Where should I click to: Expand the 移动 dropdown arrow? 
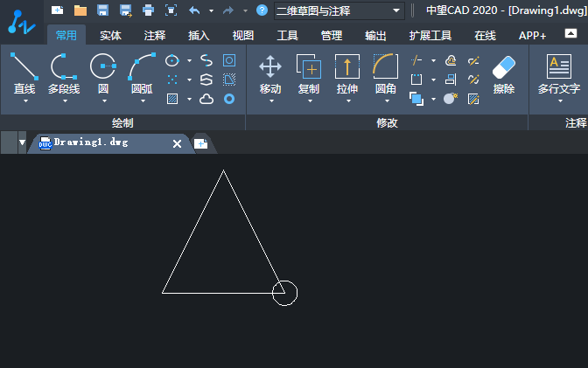pyautogui.click(x=271, y=101)
